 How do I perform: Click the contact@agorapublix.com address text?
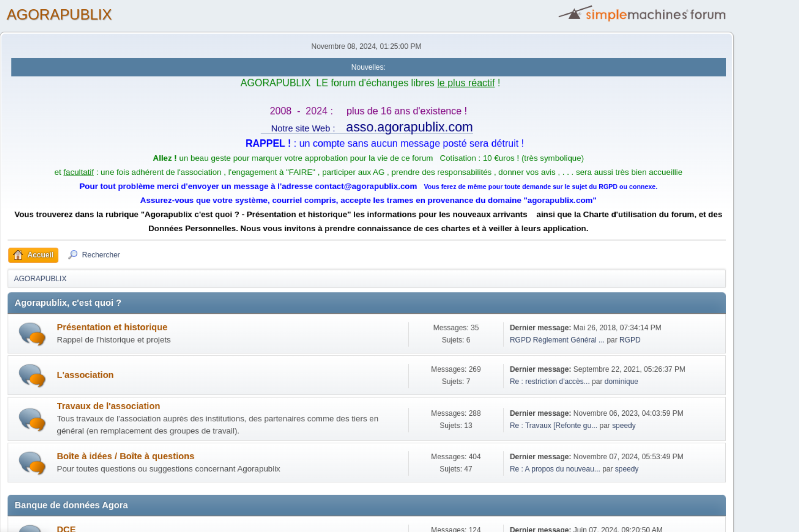pos(366,186)
